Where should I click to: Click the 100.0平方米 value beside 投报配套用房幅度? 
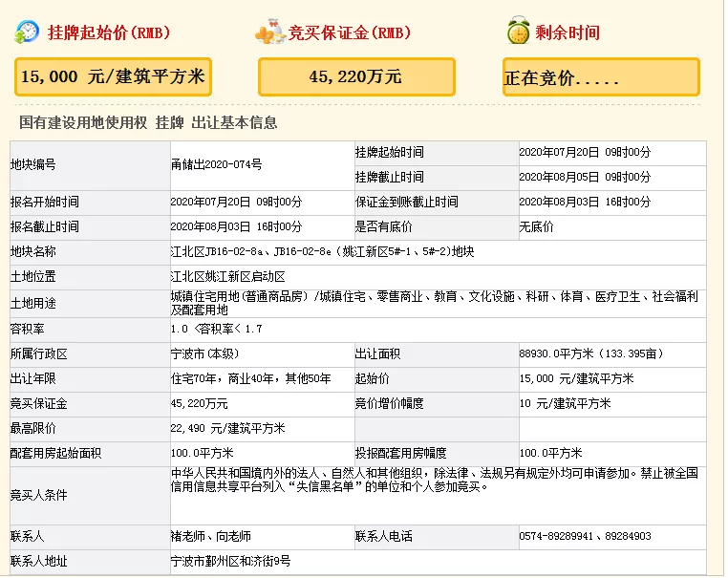point(550,454)
